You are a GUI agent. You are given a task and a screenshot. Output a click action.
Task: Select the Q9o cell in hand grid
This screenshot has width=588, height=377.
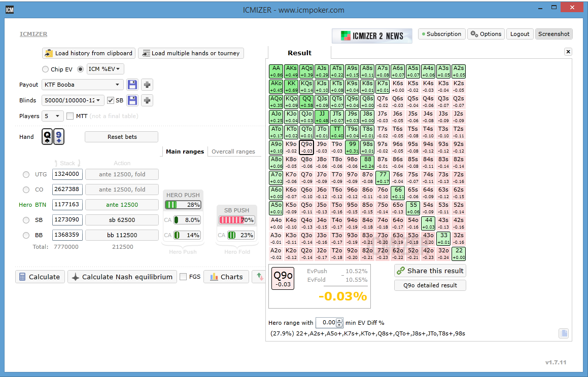pyautogui.click(x=306, y=147)
